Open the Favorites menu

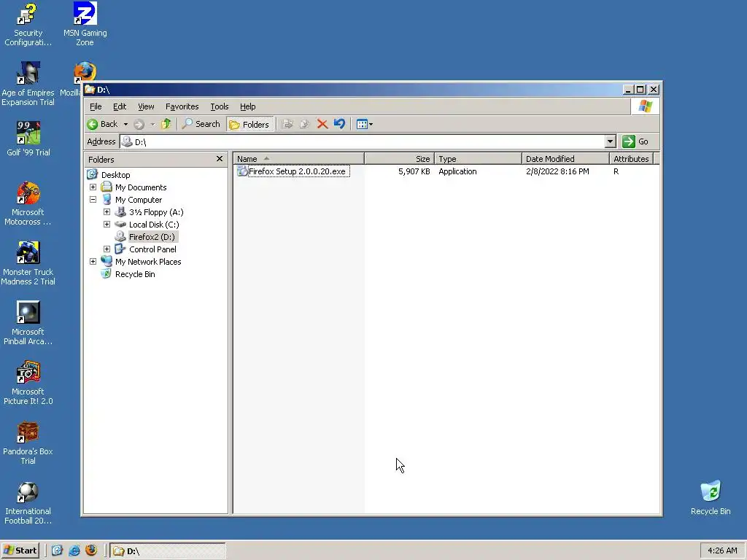[x=182, y=106]
